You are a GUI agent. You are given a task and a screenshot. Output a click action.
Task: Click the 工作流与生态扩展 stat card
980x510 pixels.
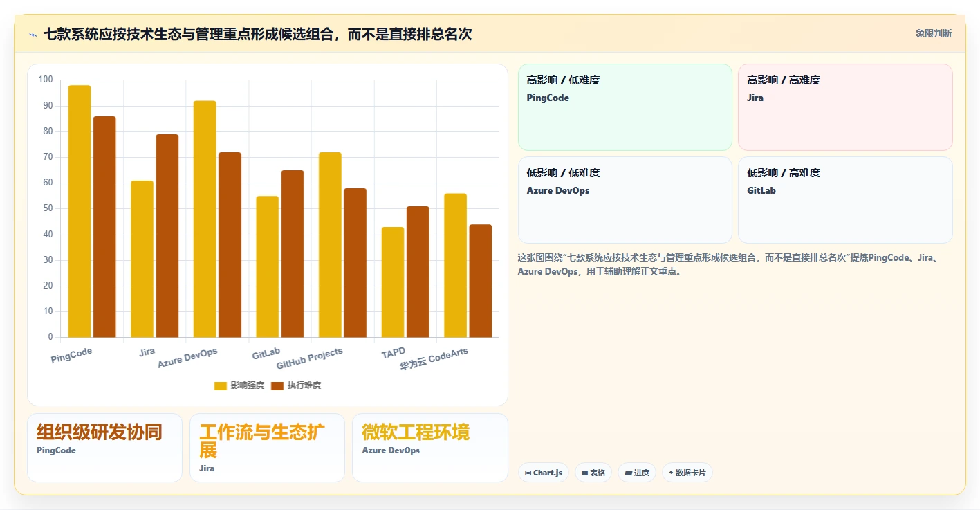(x=267, y=448)
